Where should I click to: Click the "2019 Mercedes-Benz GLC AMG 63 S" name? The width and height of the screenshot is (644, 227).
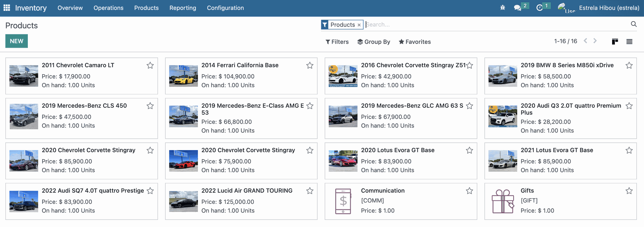pos(412,105)
